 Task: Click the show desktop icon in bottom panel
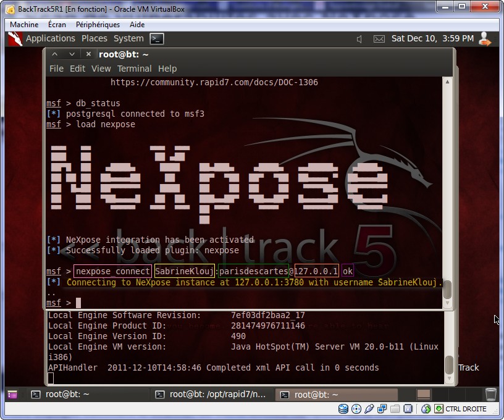tap(12, 394)
